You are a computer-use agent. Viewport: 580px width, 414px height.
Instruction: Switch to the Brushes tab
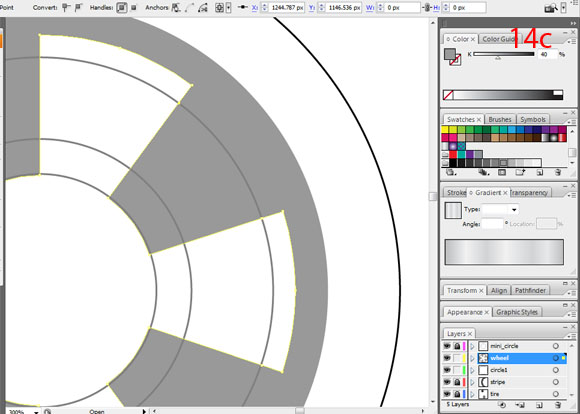500,120
